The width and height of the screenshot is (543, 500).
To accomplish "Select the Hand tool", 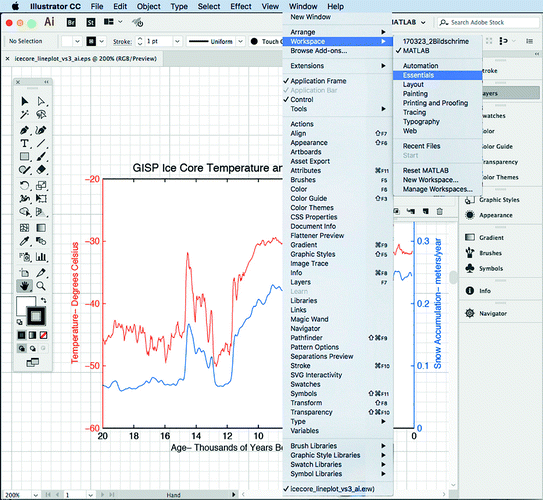I will pos(24,286).
